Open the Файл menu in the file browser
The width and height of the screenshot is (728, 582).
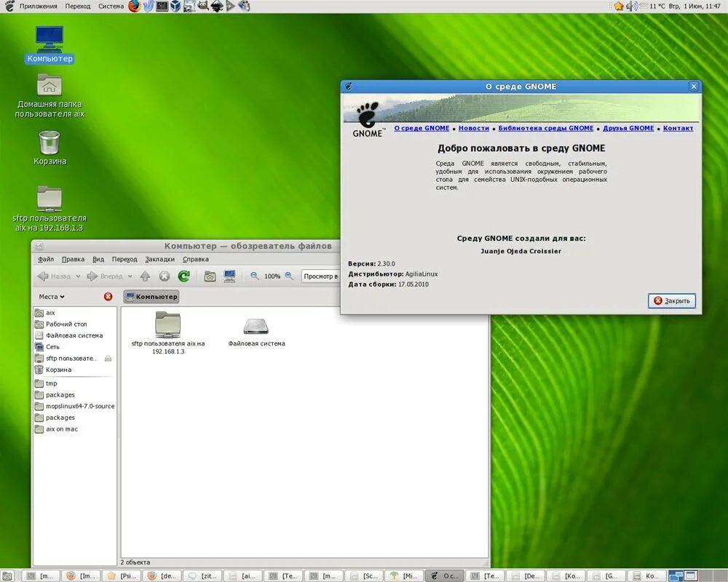pyautogui.click(x=45, y=259)
